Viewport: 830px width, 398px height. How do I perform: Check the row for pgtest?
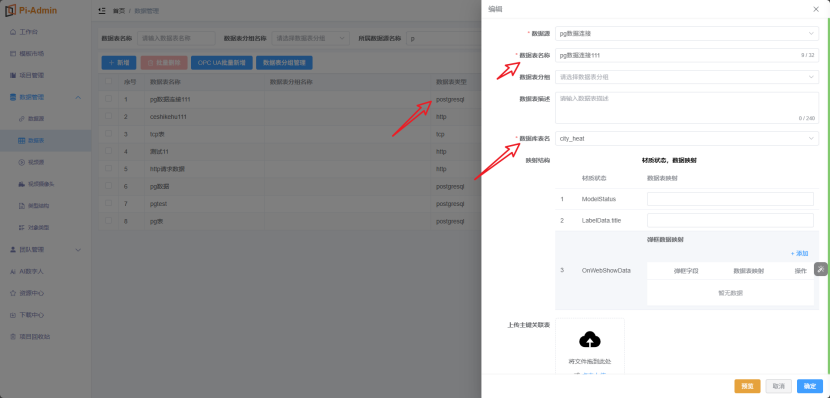[x=109, y=204]
